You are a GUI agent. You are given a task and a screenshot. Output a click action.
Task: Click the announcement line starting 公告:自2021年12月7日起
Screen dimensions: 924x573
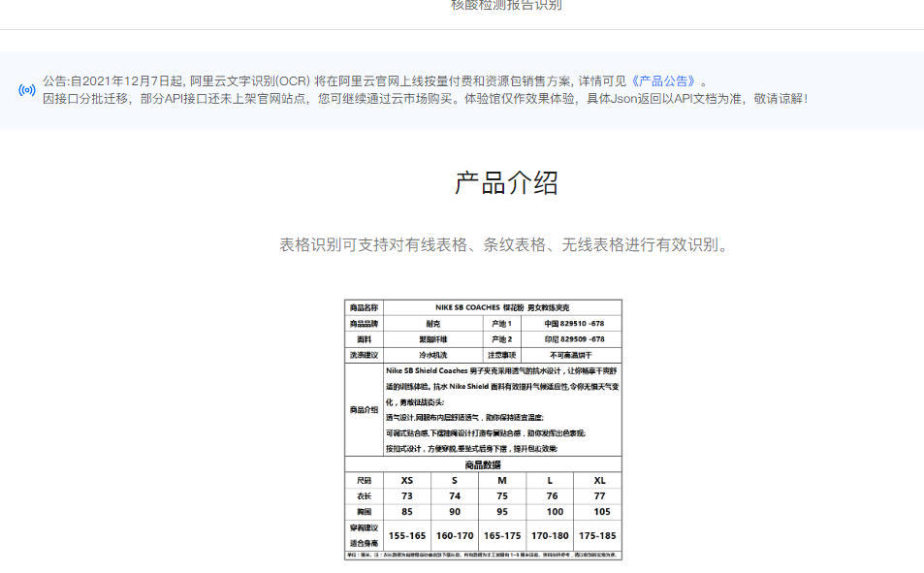375,81
